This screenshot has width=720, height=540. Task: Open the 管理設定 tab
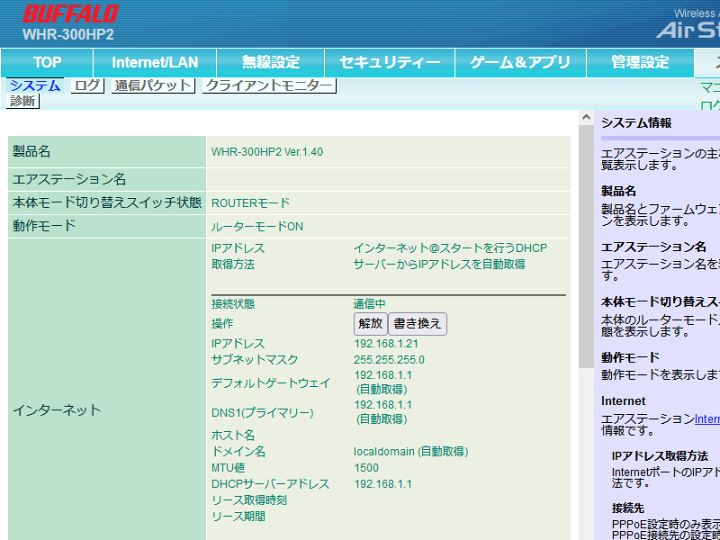[x=640, y=62]
